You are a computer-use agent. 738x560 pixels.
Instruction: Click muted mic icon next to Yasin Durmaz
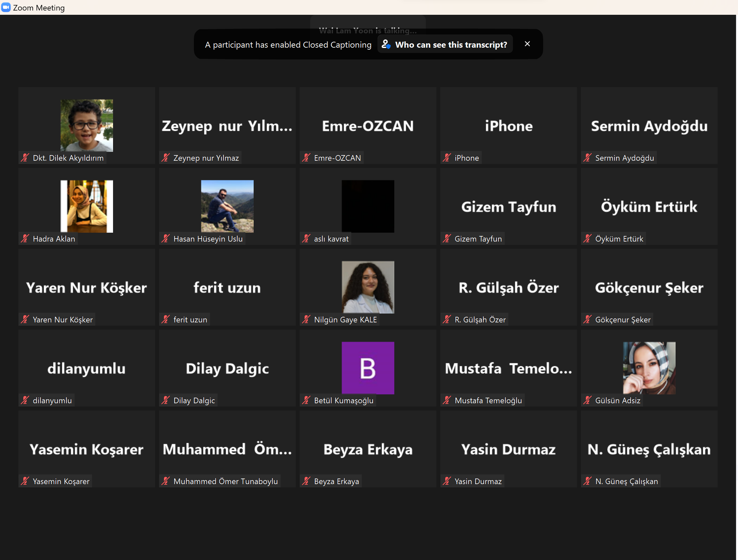[x=447, y=481]
